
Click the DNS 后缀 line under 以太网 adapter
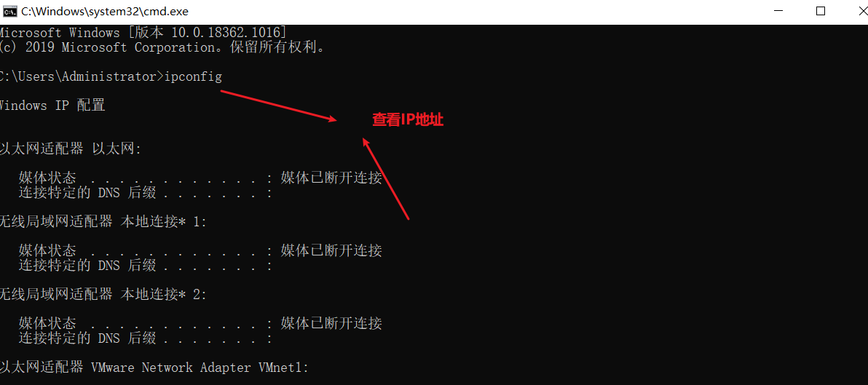(146, 193)
